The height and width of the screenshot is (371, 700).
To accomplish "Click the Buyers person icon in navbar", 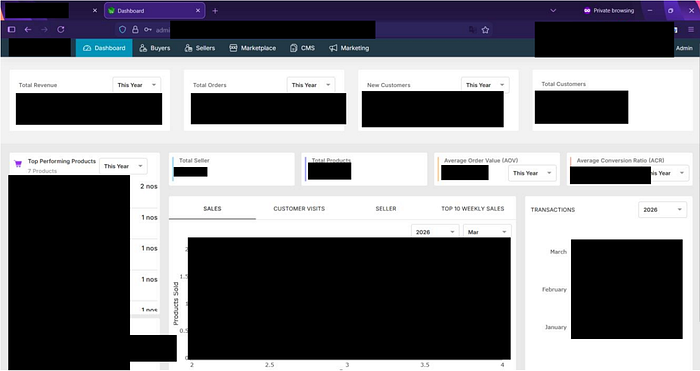I will (143, 48).
